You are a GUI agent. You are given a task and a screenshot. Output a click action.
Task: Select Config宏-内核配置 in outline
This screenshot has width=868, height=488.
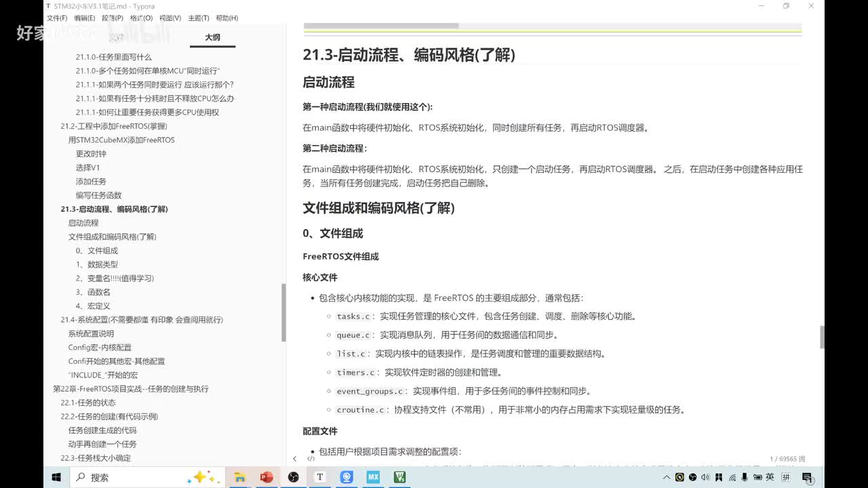point(100,347)
